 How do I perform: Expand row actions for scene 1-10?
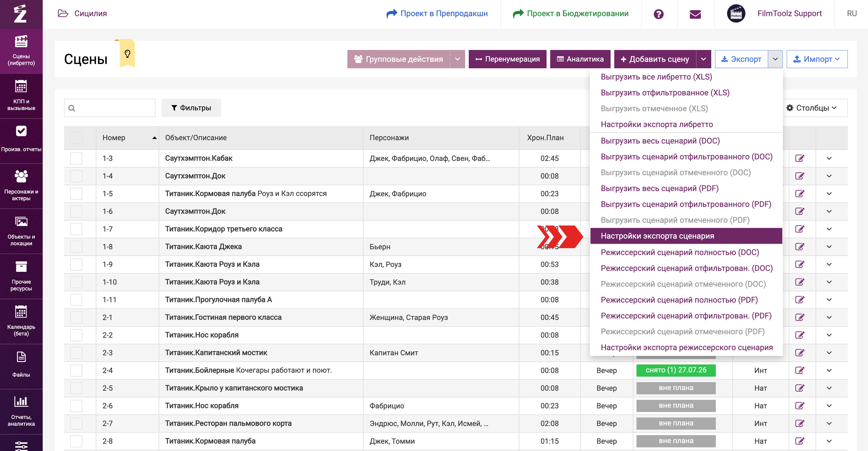829,282
